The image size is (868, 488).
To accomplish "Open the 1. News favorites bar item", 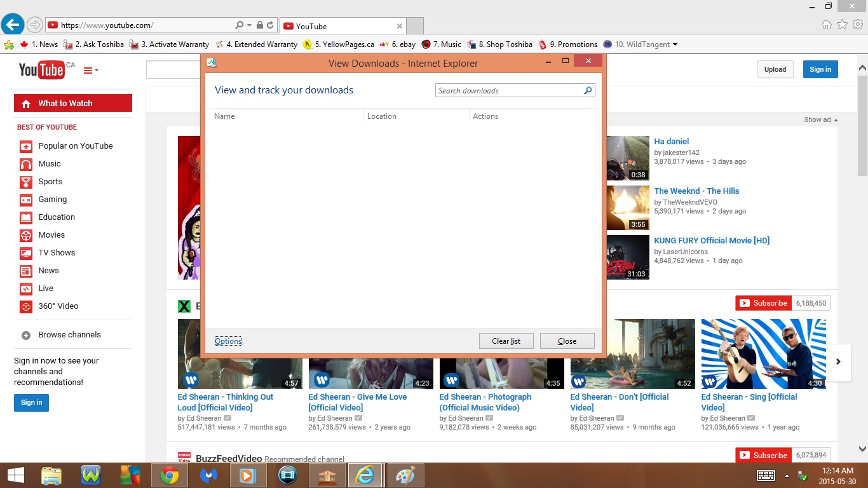I will (39, 44).
